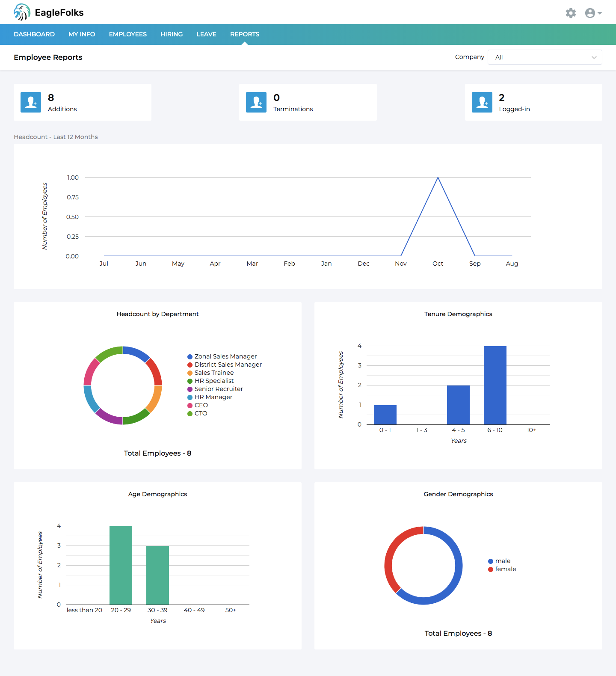Switch to the Employees tab
The image size is (616, 676).
click(x=128, y=34)
